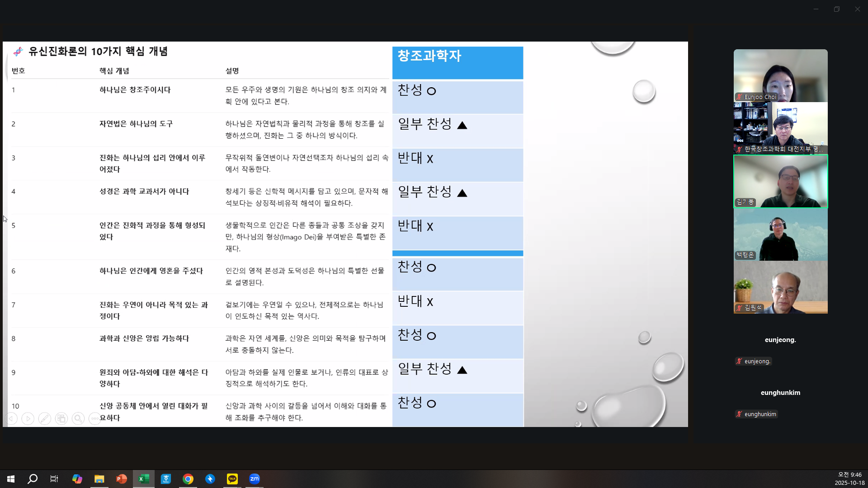Show all slides grid view
This screenshot has width=868, height=488.
pyautogui.click(x=61, y=419)
